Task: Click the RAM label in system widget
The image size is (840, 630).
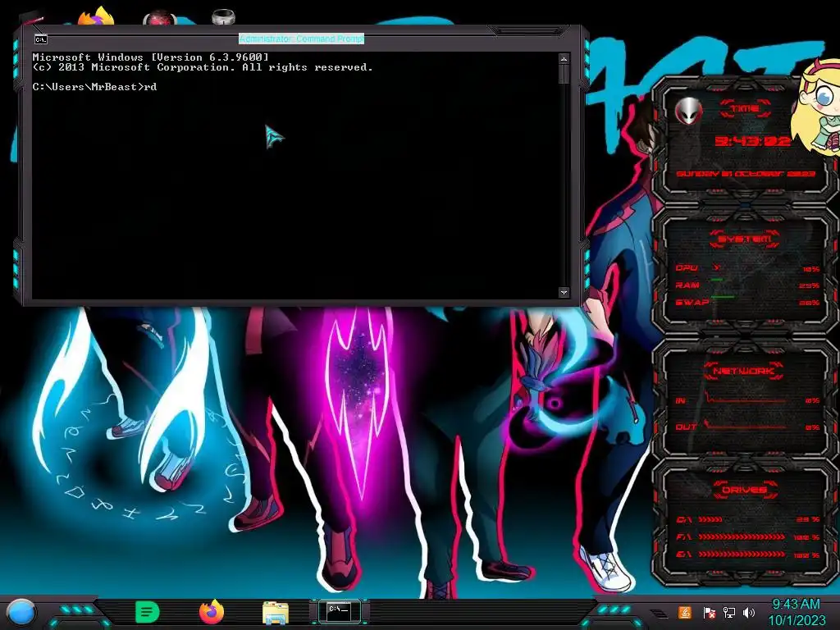Action: coord(687,285)
